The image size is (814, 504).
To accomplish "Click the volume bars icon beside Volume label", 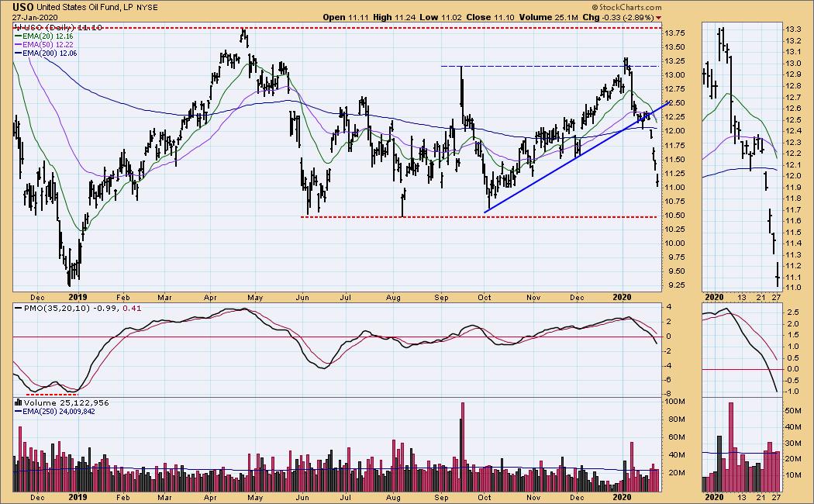I will click(18, 402).
